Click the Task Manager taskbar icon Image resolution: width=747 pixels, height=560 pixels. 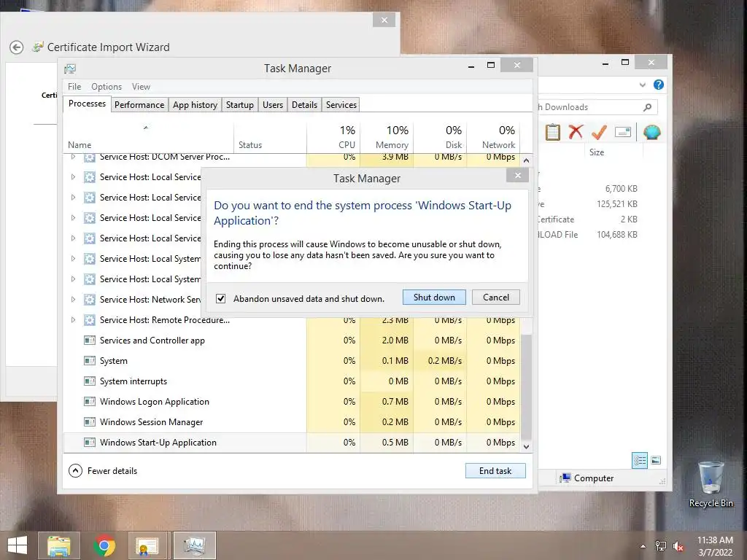coord(194,545)
